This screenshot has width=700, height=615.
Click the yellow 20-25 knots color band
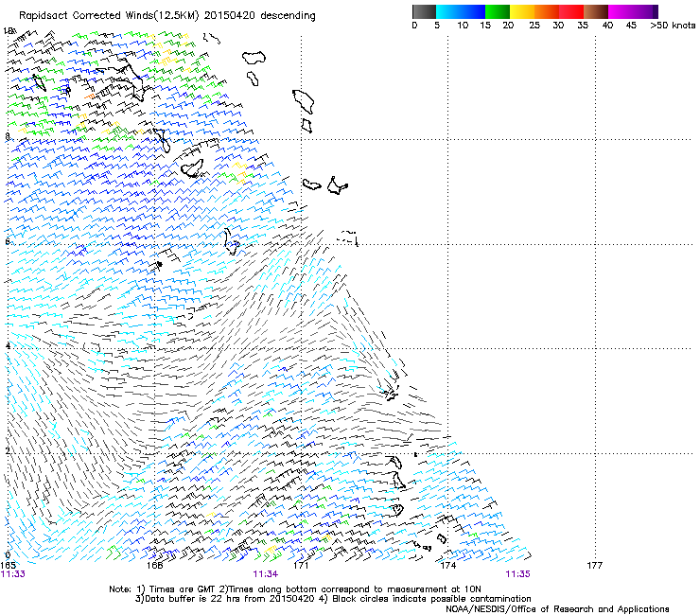(522, 11)
